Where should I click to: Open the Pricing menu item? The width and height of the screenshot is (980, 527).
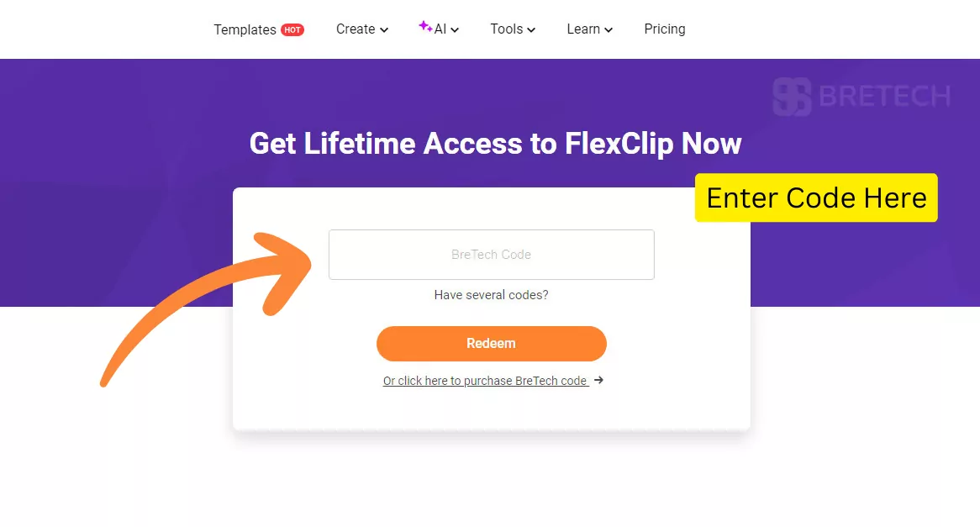point(665,29)
